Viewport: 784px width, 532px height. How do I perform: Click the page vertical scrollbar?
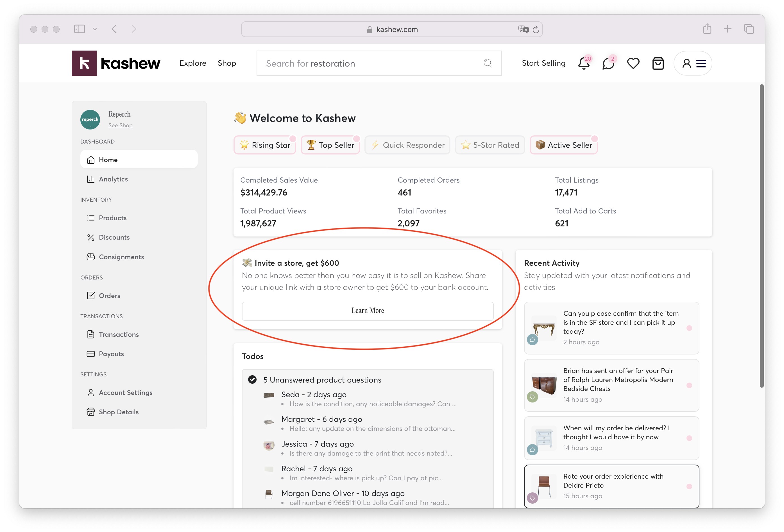click(x=762, y=236)
